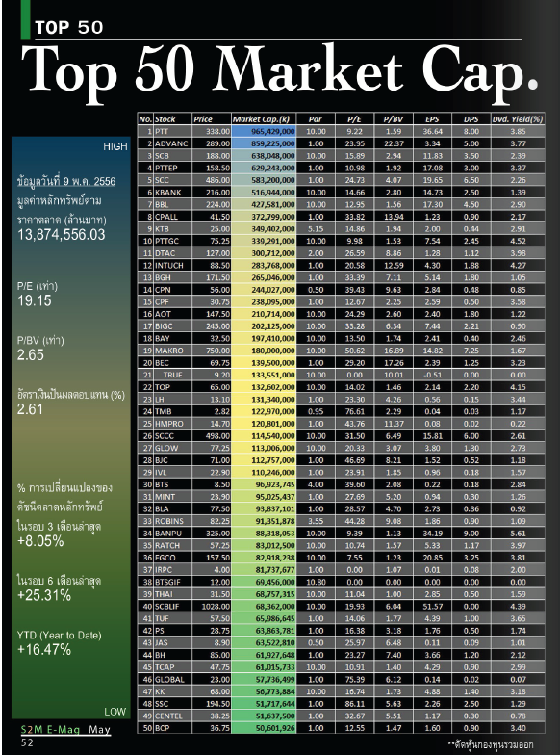Image resolution: width=560 pixels, height=755 pixels.
Task: Click the 'S2M E-Mag May' footer text
Action: tap(65, 730)
